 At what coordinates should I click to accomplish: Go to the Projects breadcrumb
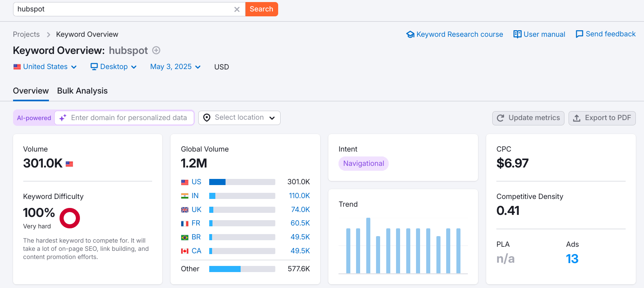pyautogui.click(x=27, y=34)
